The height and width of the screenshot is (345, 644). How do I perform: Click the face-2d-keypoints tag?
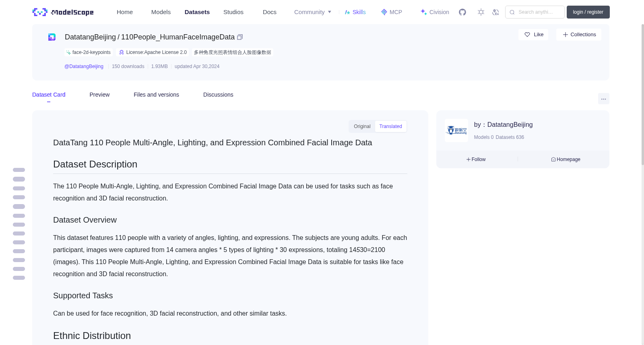coord(88,52)
